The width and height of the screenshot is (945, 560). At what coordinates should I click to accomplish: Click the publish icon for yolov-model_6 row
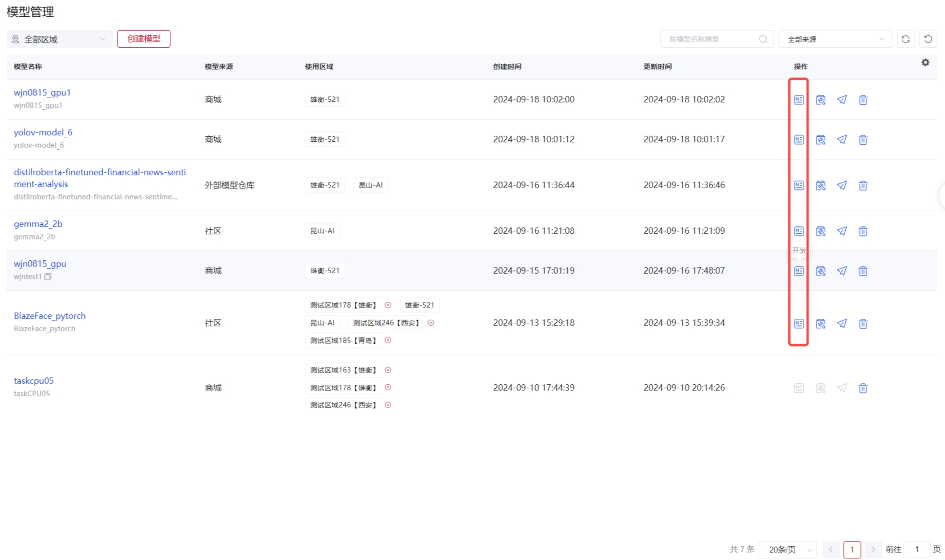point(841,139)
